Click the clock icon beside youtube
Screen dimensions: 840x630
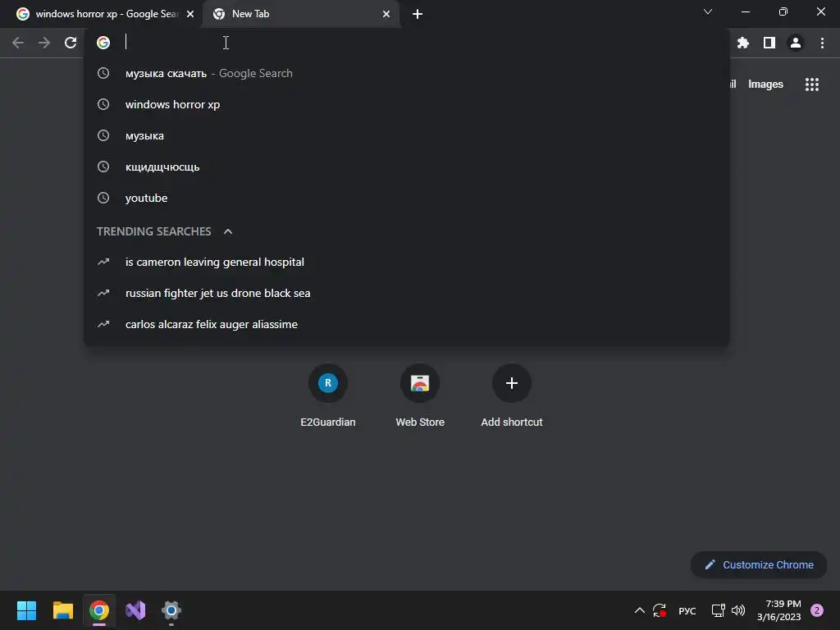103,198
